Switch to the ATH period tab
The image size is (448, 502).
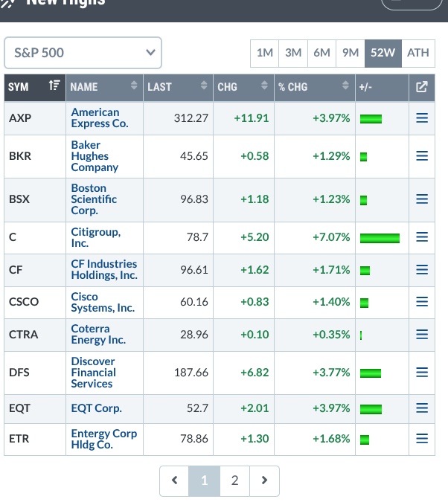tap(418, 53)
